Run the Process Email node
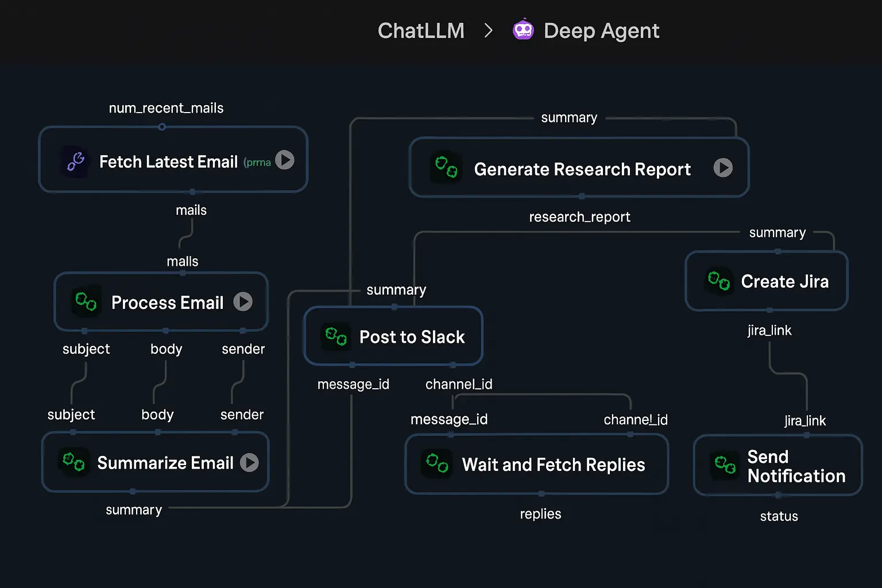 pos(243,301)
